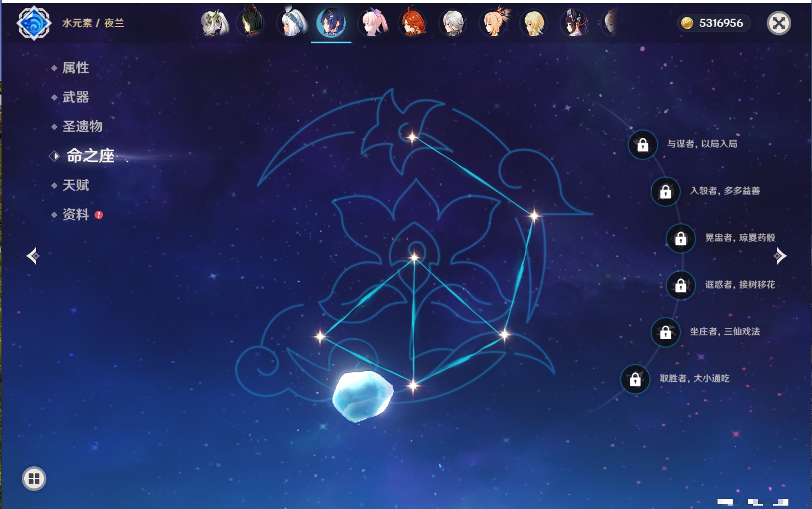Pick the blonde ponytail avatar with red hairpin

pyautogui.click(x=494, y=23)
